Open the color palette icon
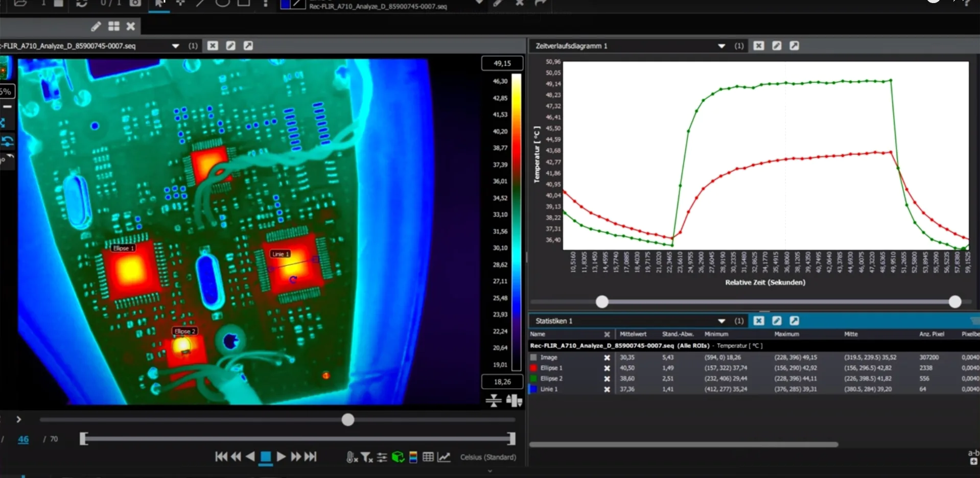The image size is (980, 478). [x=413, y=457]
